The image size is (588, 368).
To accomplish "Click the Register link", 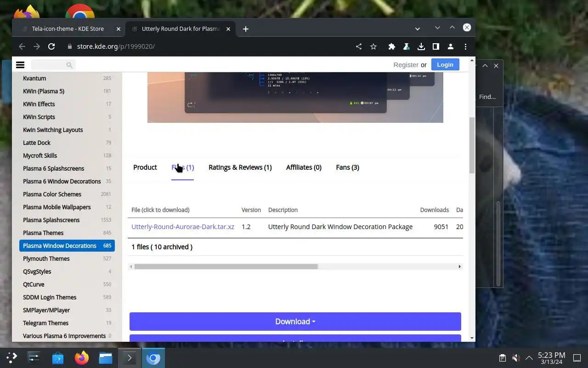I will pyautogui.click(x=406, y=65).
